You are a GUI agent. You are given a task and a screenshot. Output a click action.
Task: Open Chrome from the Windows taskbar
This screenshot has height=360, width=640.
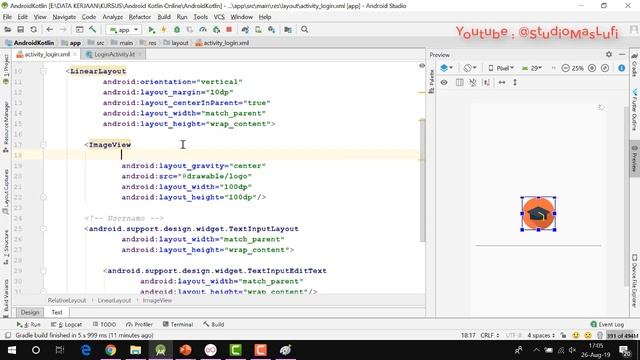click(x=111, y=350)
